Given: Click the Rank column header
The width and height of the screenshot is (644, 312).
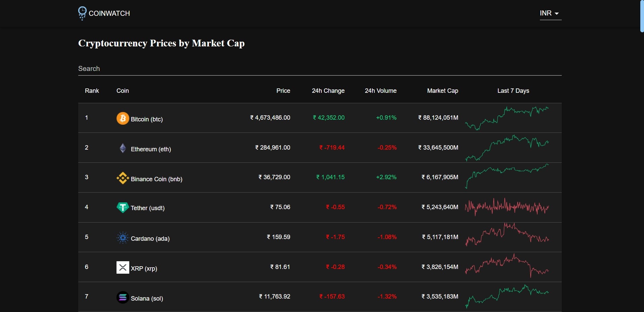Looking at the screenshot, I should click(x=92, y=91).
